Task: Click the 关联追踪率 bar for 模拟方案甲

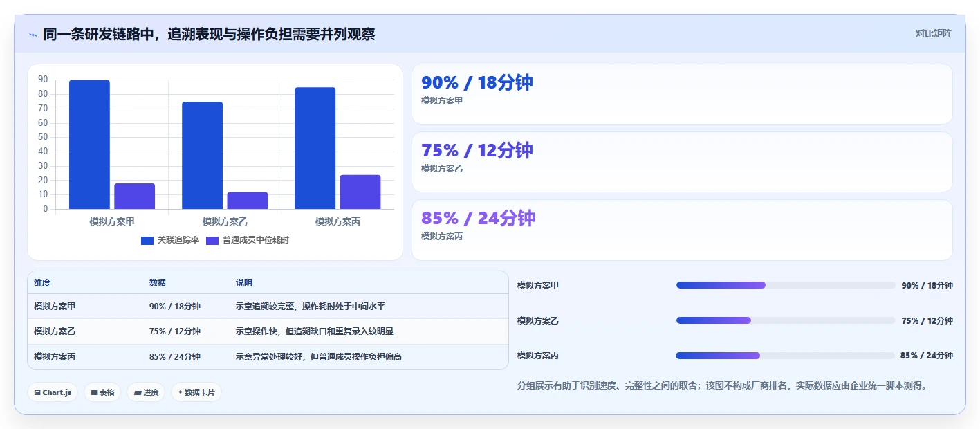Action: (89, 145)
